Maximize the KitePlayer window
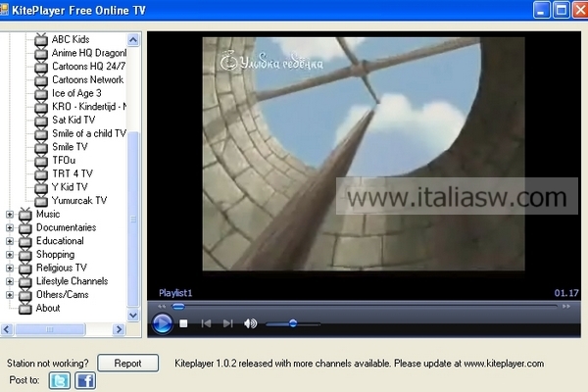Viewport: 588px width, 392px height. coord(561,10)
